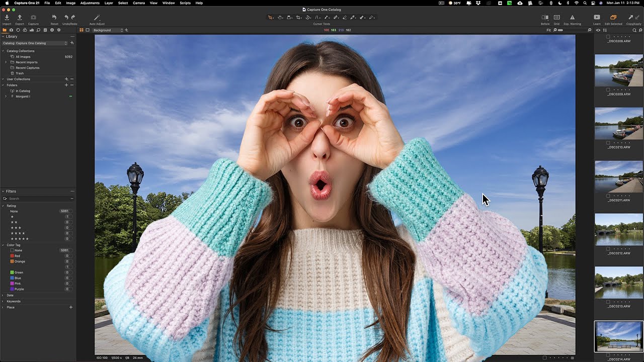Click the Fit zoom button
Viewport: 644px width, 362px height.
(x=549, y=30)
